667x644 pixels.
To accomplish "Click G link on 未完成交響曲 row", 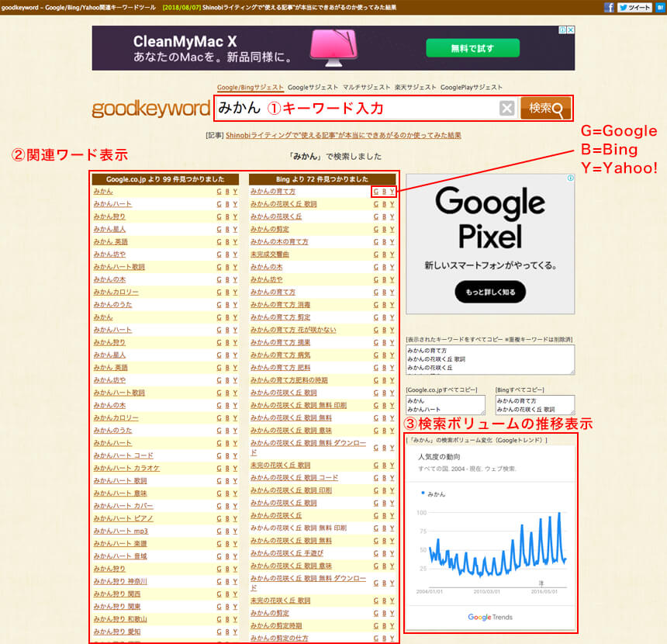I will 376,254.
